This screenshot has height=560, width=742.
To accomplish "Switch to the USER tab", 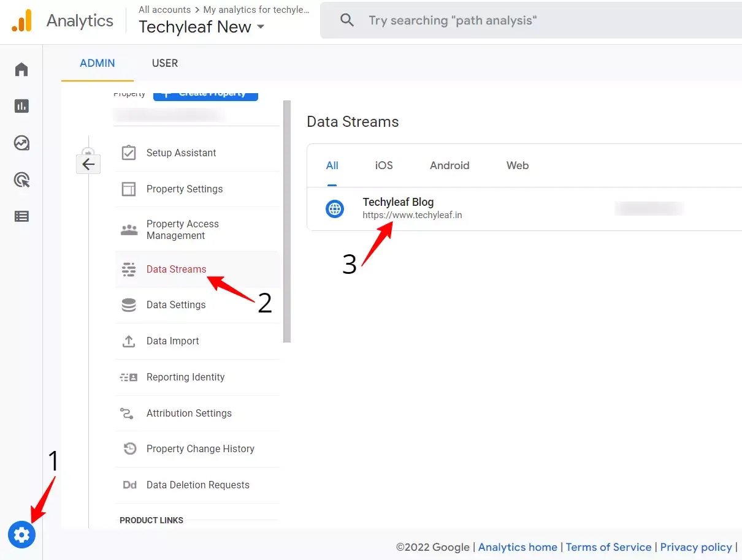I will (x=165, y=63).
